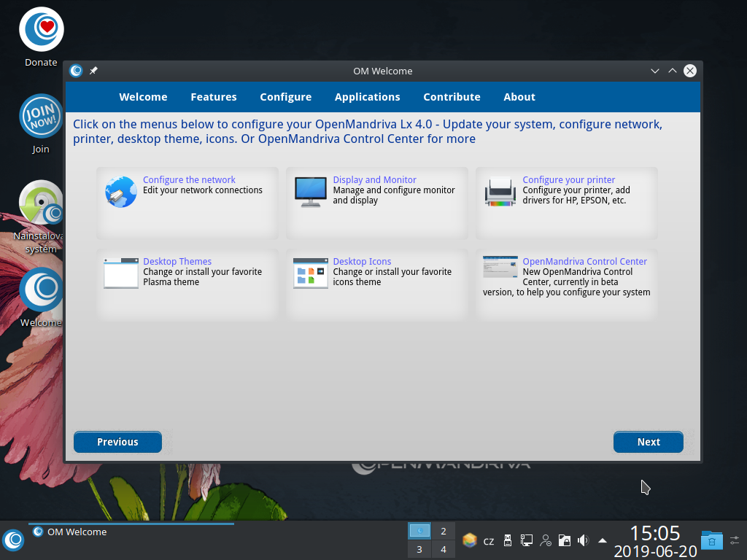
Task: Click the 15:05 clock in the panel
Action: pos(655,533)
